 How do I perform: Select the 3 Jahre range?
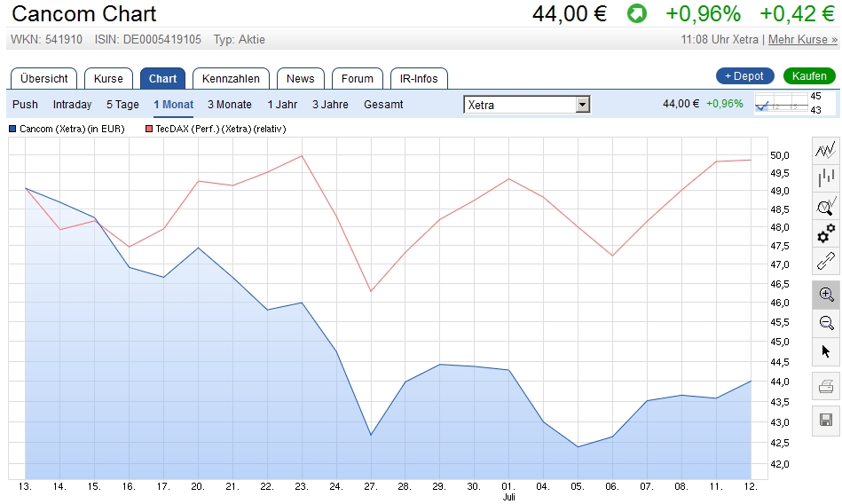(330, 104)
